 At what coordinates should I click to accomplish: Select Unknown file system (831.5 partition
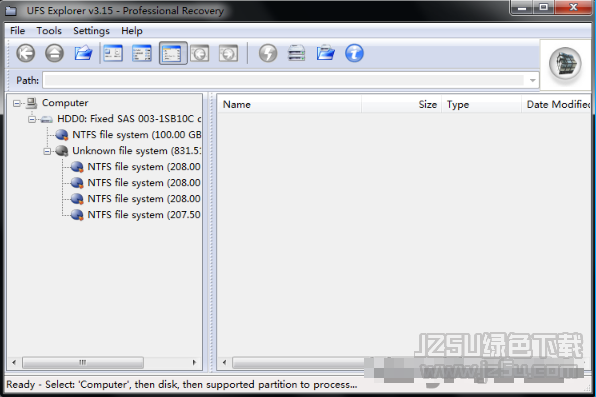137,151
